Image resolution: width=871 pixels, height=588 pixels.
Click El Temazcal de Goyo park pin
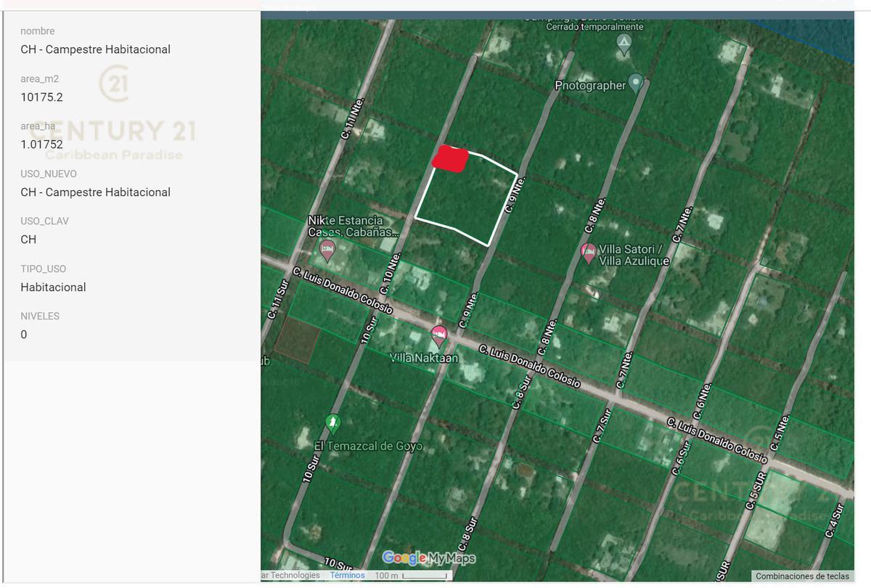pyautogui.click(x=332, y=422)
